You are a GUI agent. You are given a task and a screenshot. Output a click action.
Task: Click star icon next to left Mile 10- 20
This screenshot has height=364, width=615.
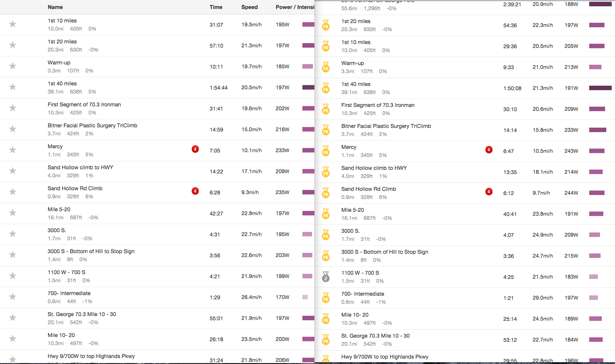tap(13, 339)
